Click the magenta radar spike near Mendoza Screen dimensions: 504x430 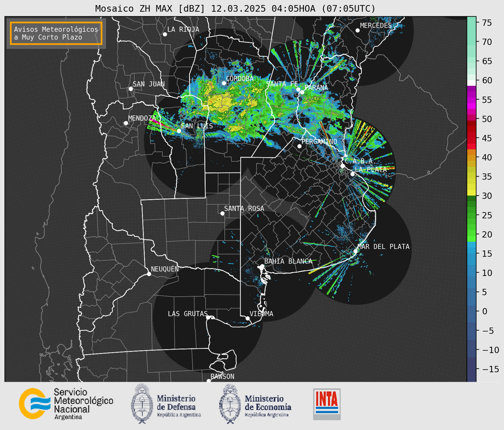(156, 121)
